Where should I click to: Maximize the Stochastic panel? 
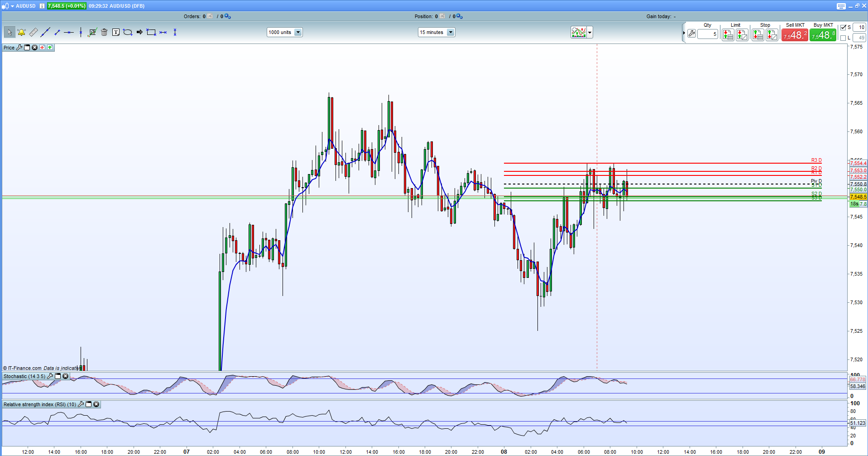pos(58,376)
